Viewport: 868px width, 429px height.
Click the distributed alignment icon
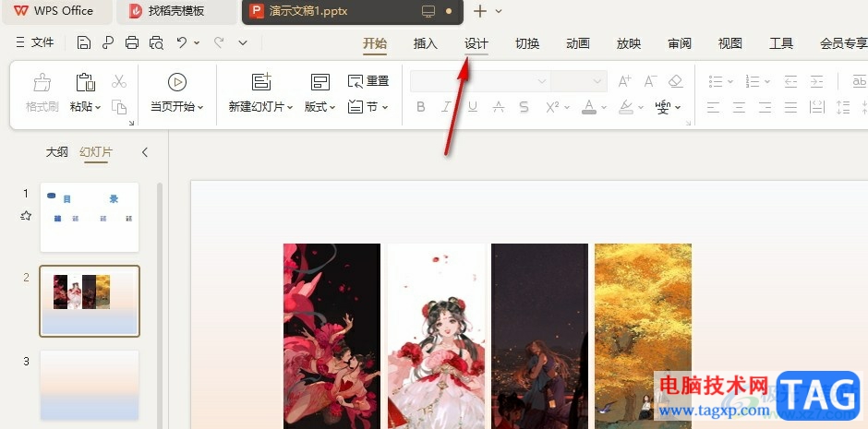coord(817,107)
